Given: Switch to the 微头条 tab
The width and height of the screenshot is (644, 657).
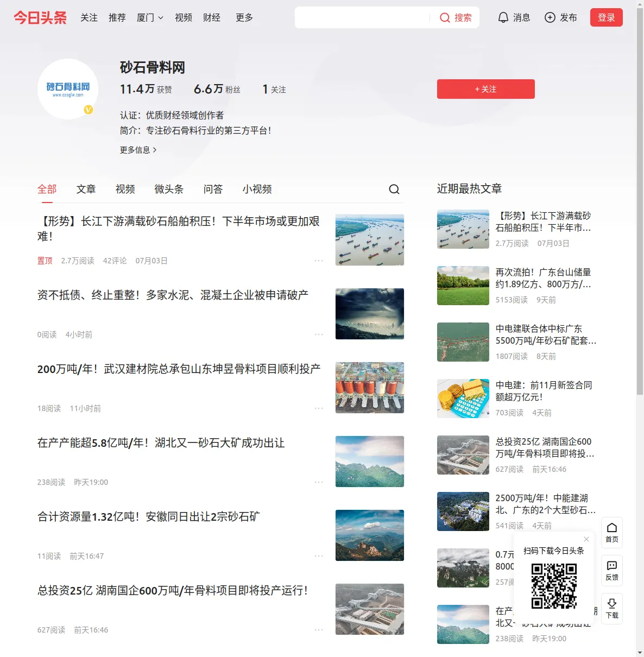Looking at the screenshot, I should click(x=169, y=189).
